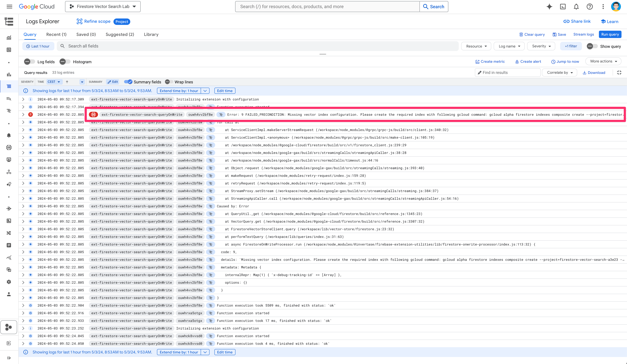The image size is (627, 364).
Task: Select the Saved tab
Action: (85, 34)
